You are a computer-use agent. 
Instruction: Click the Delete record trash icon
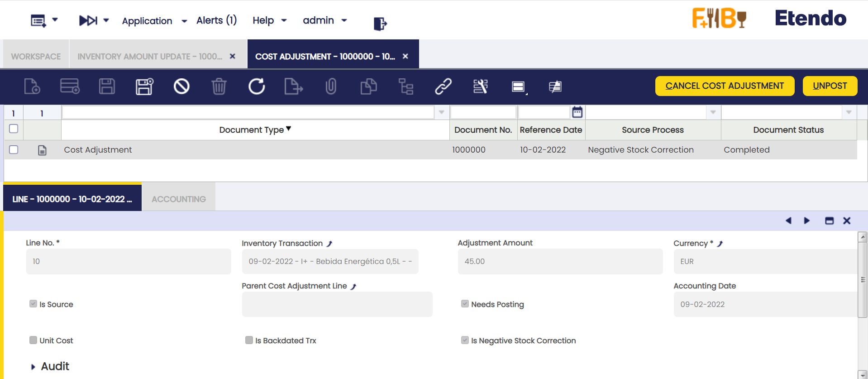219,86
